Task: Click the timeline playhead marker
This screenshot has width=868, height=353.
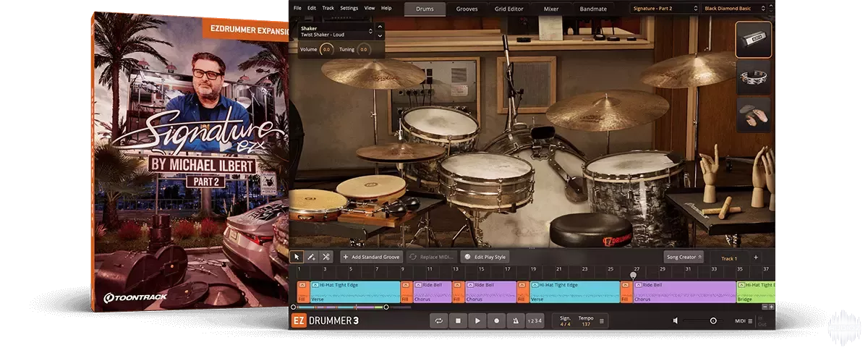Action: (x=634, y=276)
